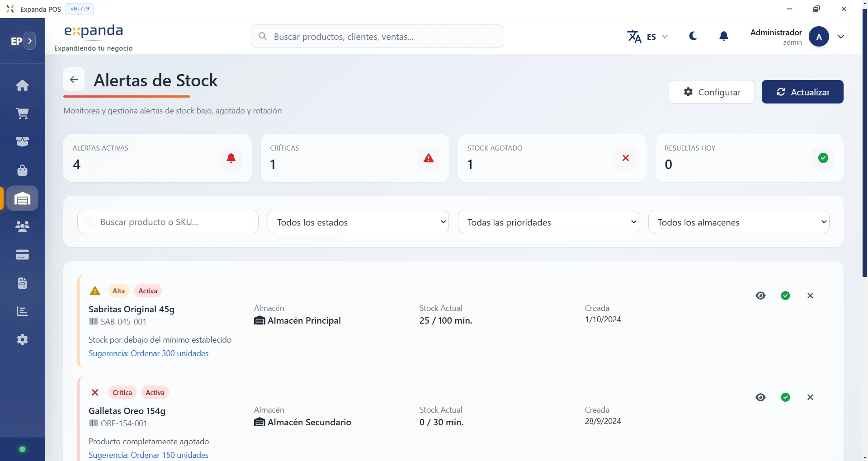Click the Alertas Activas bell icon

pyautogui.click(x=231, y=158)
